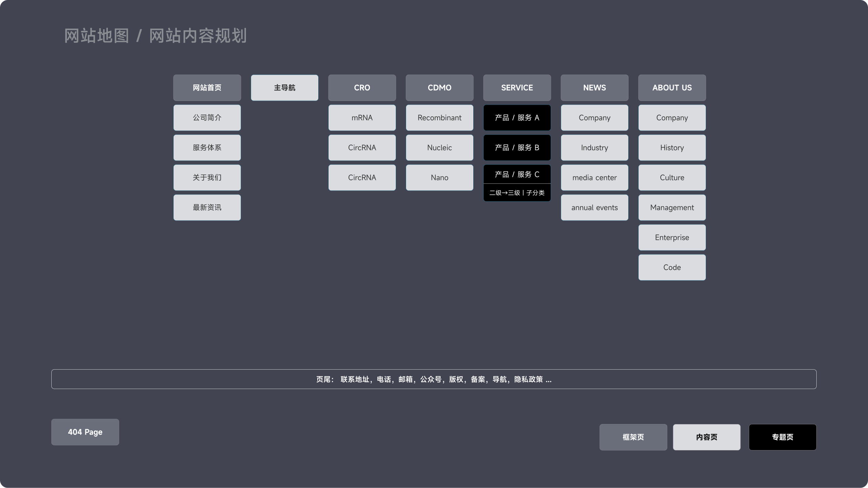Click the Code page box
This screenshot has width=868, height=488.
672,267
